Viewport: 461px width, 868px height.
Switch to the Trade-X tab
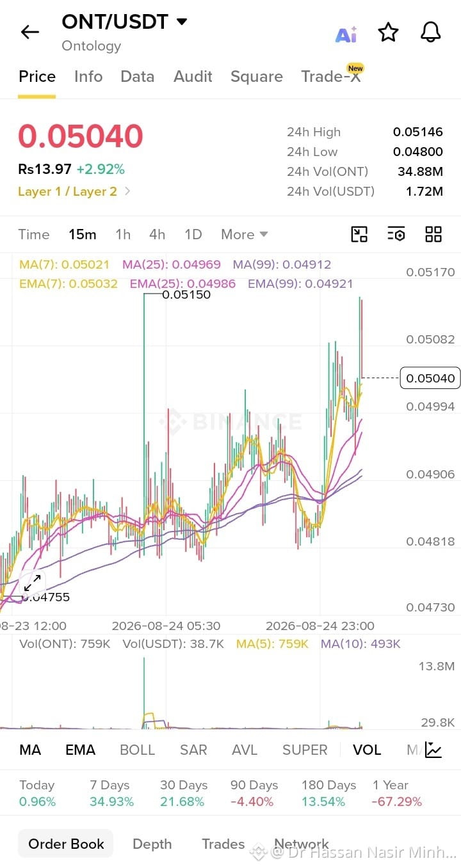click(331, 77)
